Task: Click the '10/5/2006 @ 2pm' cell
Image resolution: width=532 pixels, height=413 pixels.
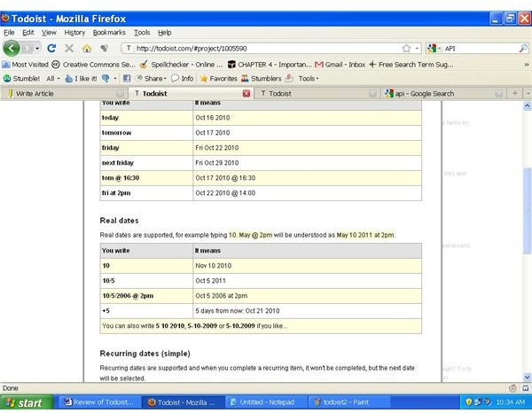Action: [x=146, y=296]
